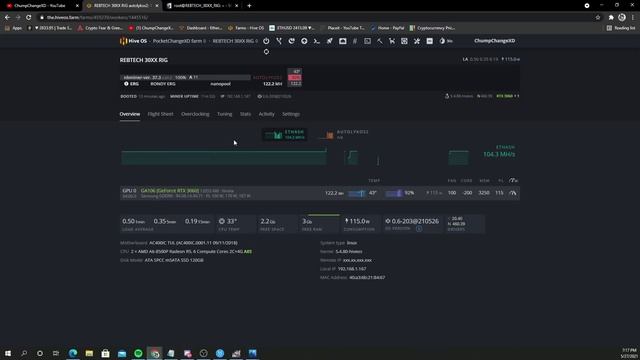Open the Reading list

point(621,28)
